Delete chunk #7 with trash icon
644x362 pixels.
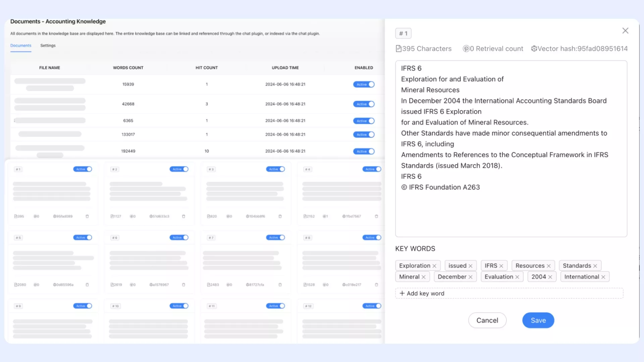point(280,285)
